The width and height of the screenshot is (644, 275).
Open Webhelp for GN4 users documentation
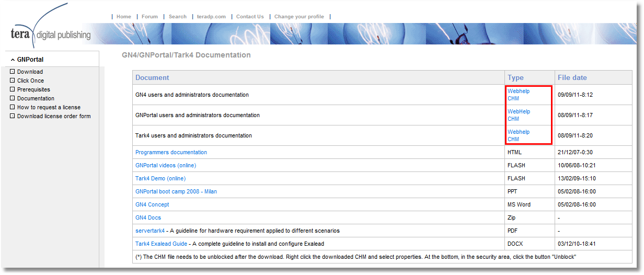tap(519, 91)
